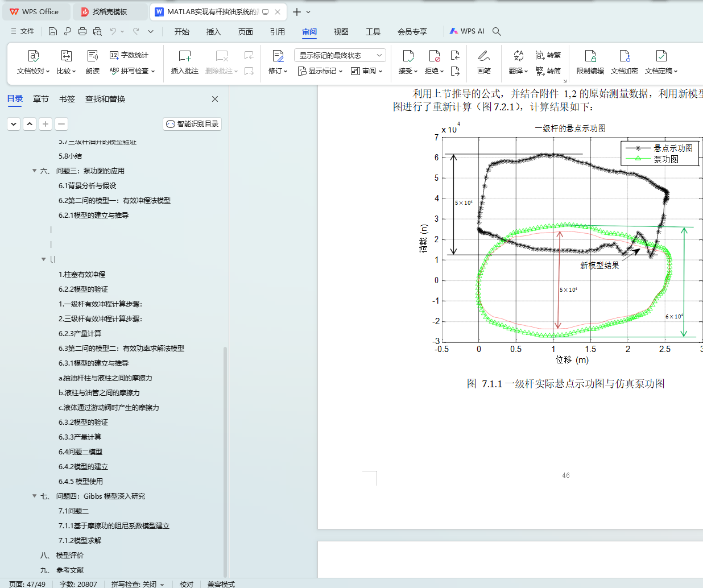Viewport: 703px width, 588px height.
Task: Click the Save icon in quick toolbar
Action: pyautogui.click(x=53, y=31)
